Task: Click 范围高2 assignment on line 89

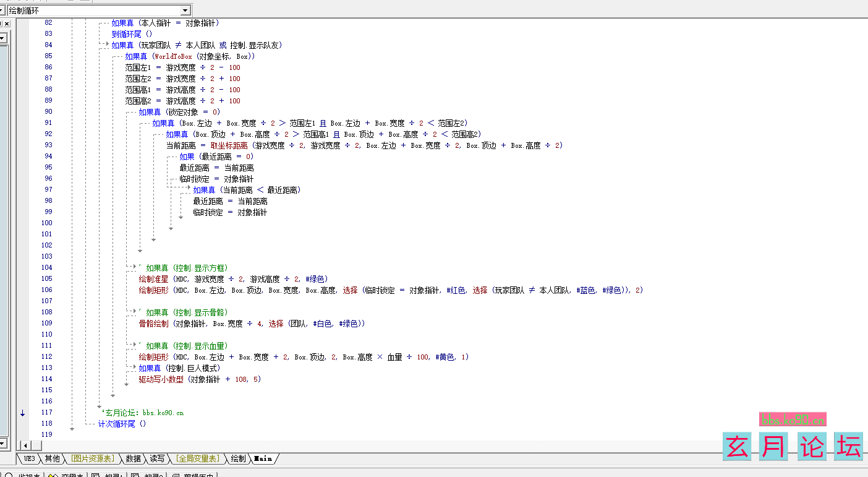Action: [x=182, y=101]
